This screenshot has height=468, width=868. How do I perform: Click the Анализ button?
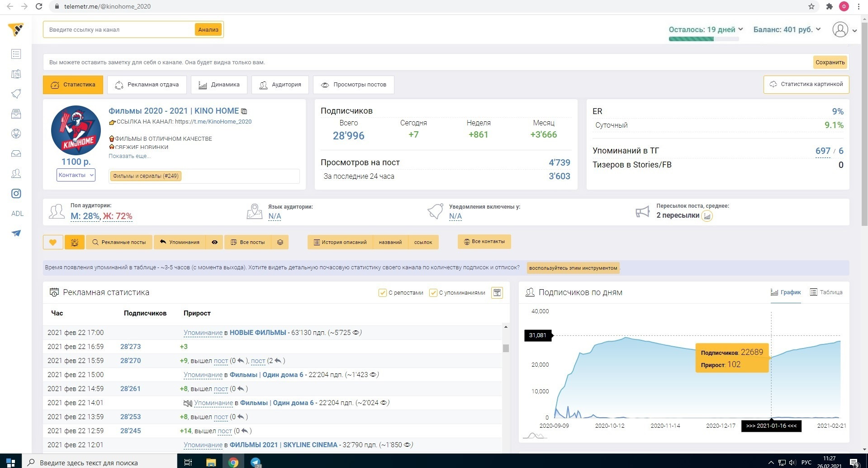click(x=208, y=30)
